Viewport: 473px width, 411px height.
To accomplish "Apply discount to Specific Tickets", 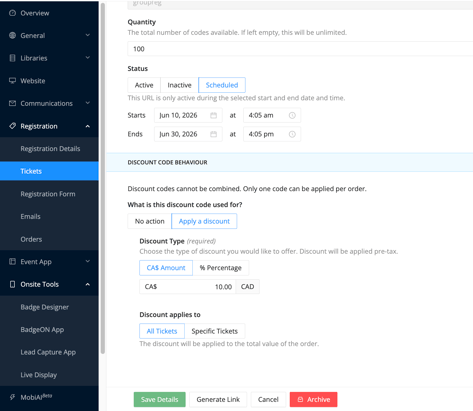I will pyautogui.click(x=215, y=331).
